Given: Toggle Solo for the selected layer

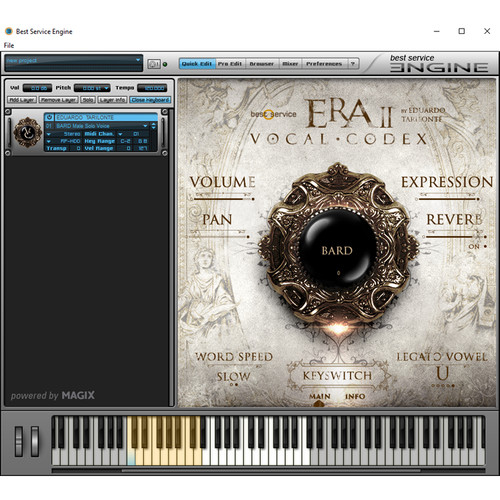Looking at the screenshot, I should click(88, 100).
